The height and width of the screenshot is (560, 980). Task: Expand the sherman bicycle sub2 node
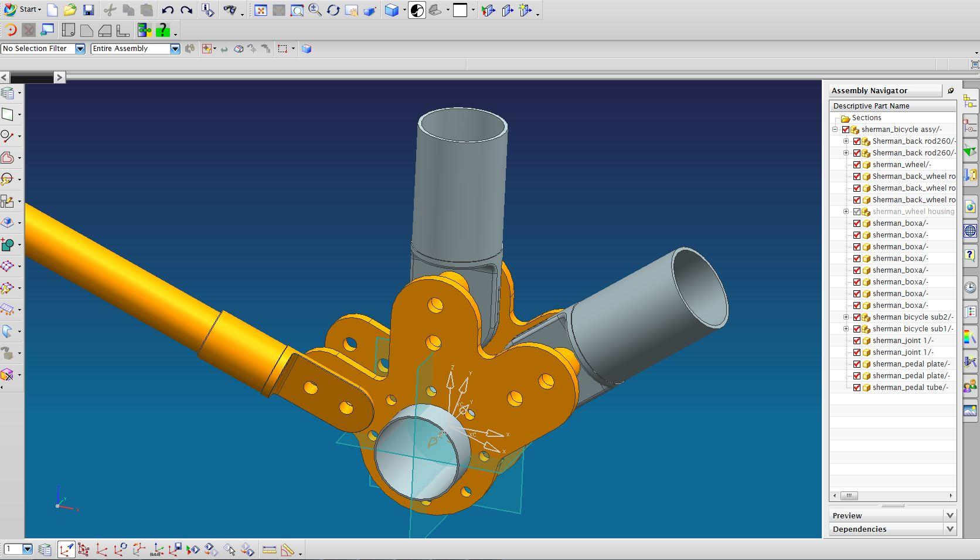(x=846, y=317)
